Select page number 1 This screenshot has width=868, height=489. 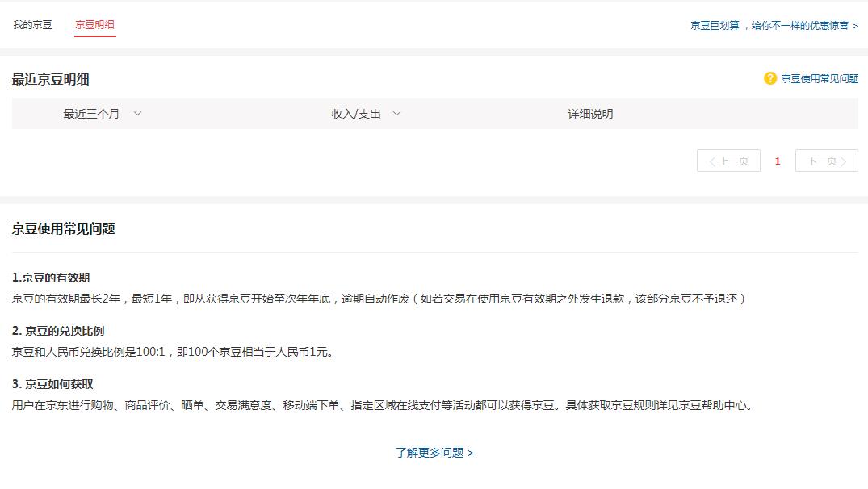pyautogui.click(x=777, y=161)
